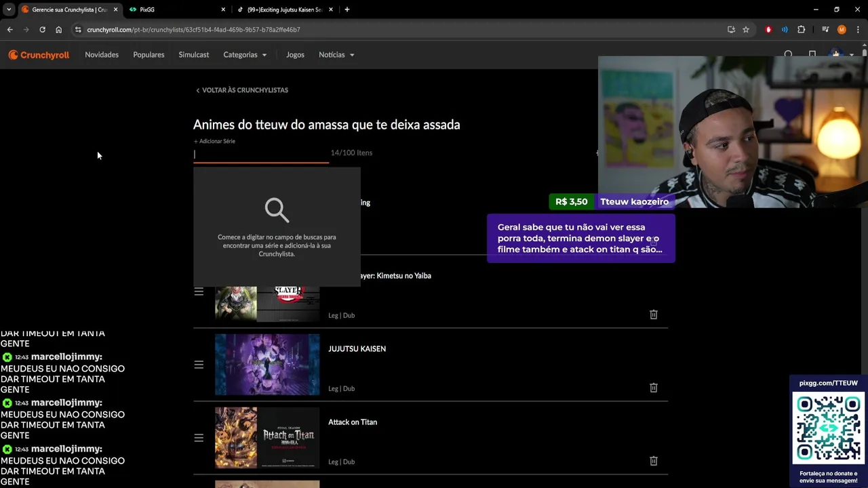Open the Chrome three-dot menu
The image size is (868, 488).
(858, 30)
